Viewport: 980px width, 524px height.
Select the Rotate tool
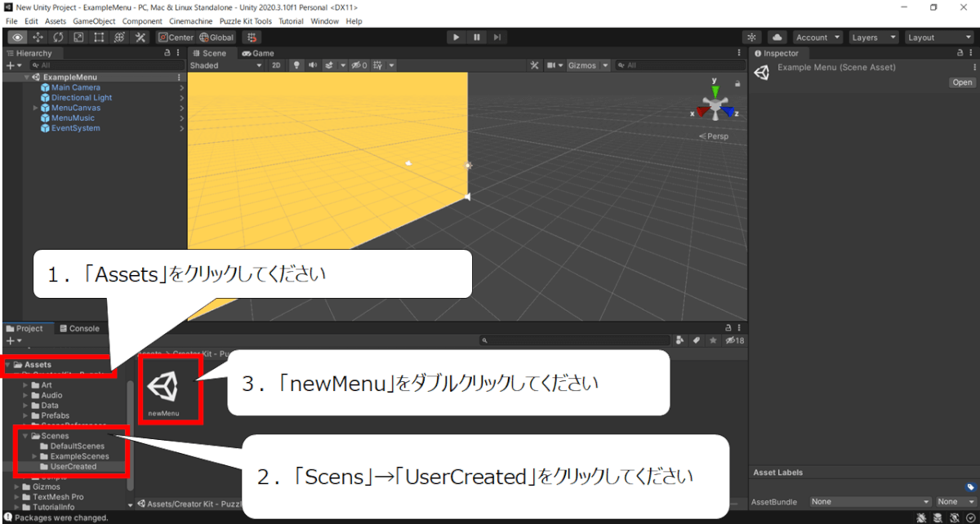pyautogui.click(x=58, y=38)
